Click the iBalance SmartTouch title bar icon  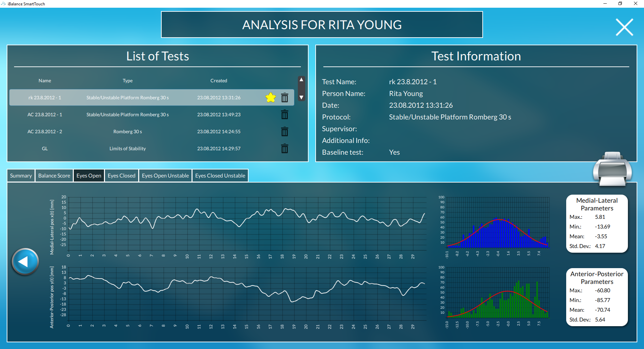pyautogui.click(x=3, y=4)
